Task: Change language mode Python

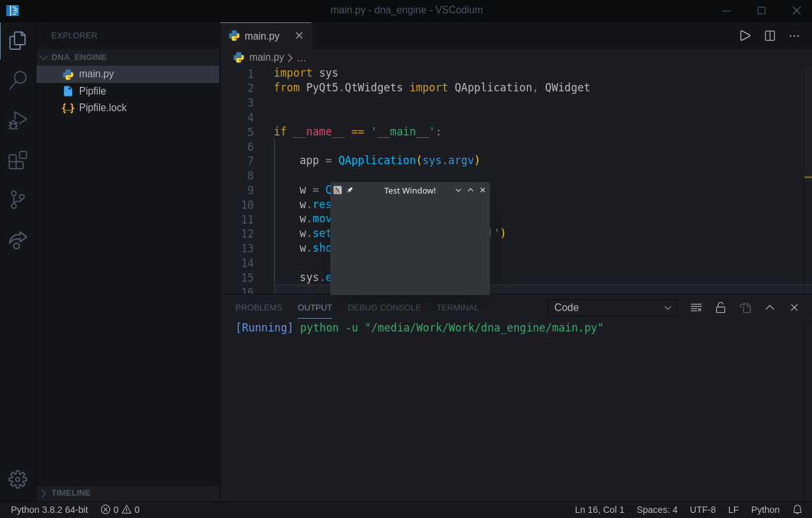Action: pos(765,510)
